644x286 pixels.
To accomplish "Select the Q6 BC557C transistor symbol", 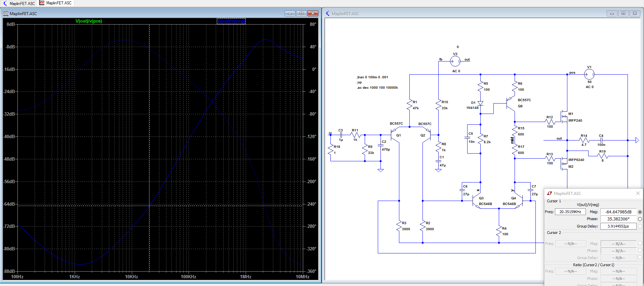I will 511,104.
